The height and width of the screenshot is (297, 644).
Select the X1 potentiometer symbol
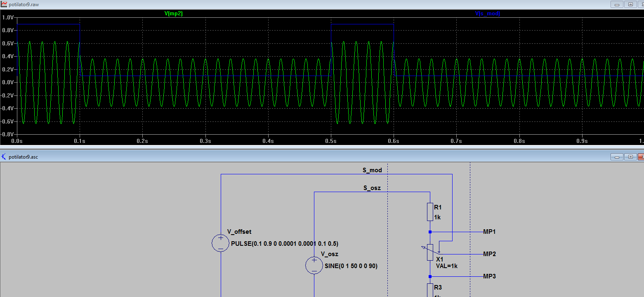point(430,252)
